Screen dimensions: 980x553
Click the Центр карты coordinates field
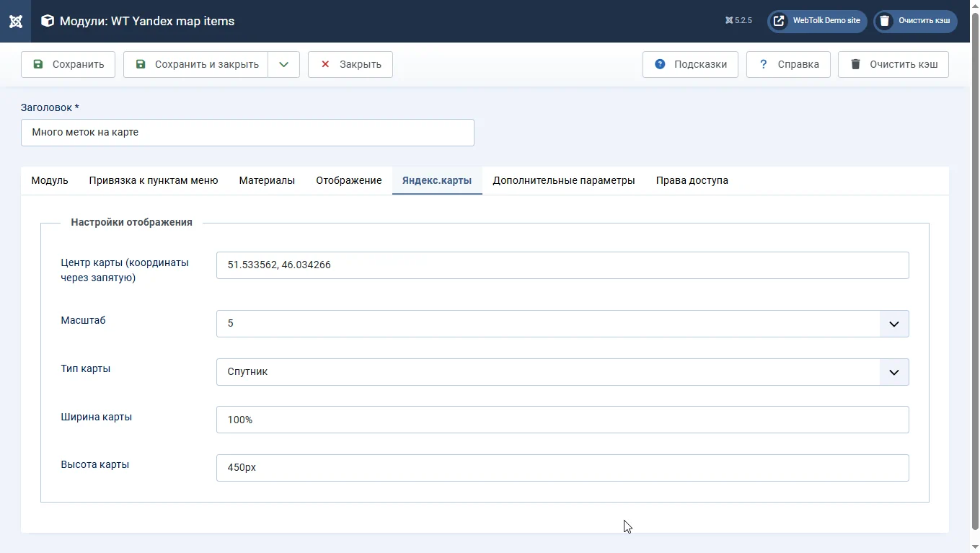562,265
